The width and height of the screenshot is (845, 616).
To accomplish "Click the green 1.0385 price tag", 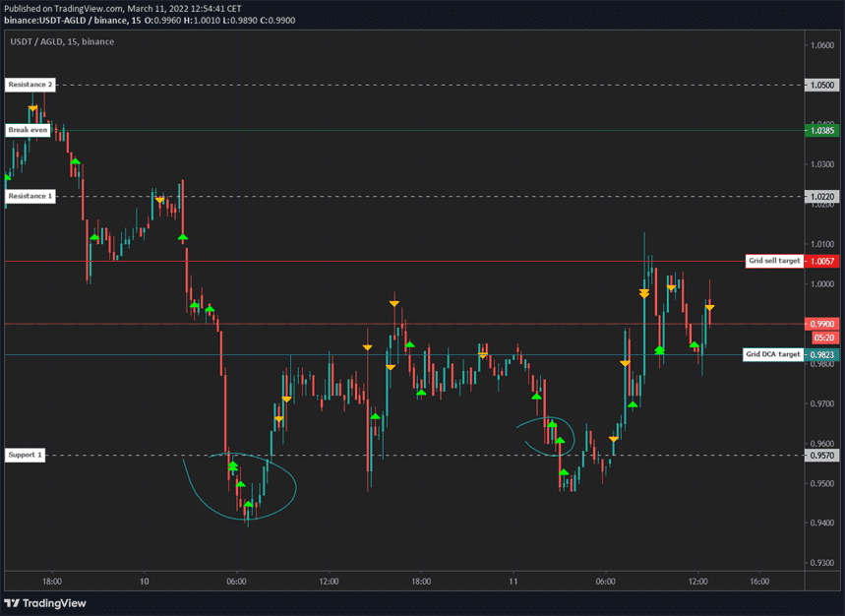I will 821,131.
